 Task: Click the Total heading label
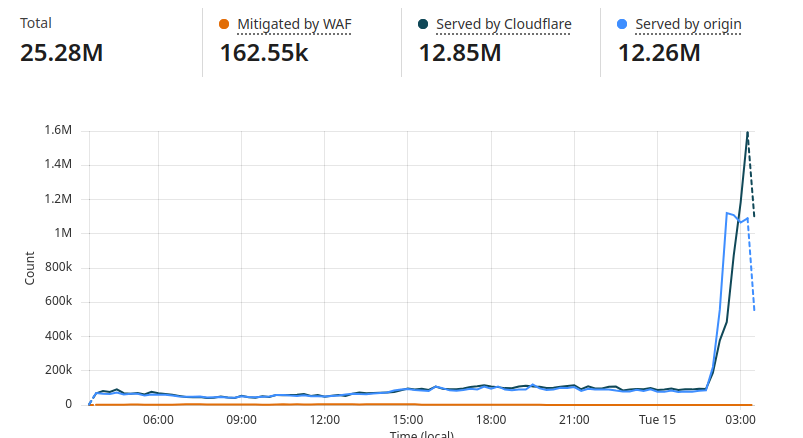pos(36,23)
